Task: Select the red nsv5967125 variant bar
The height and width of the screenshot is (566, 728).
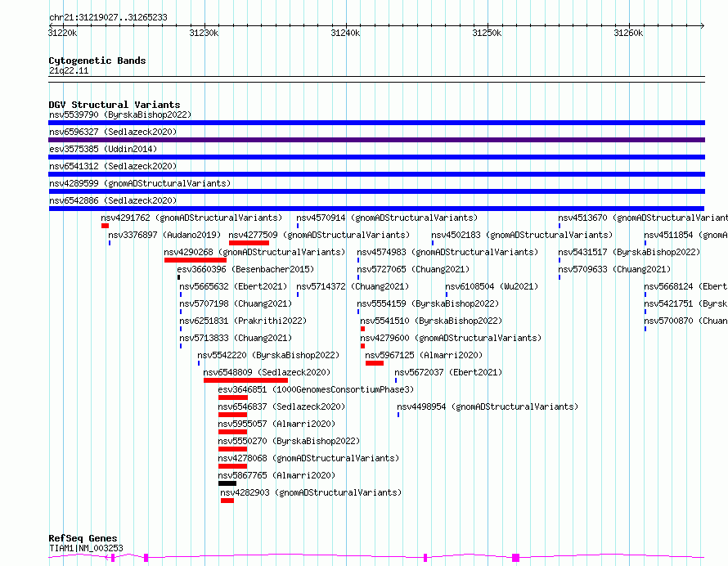Action: (374, 363)
